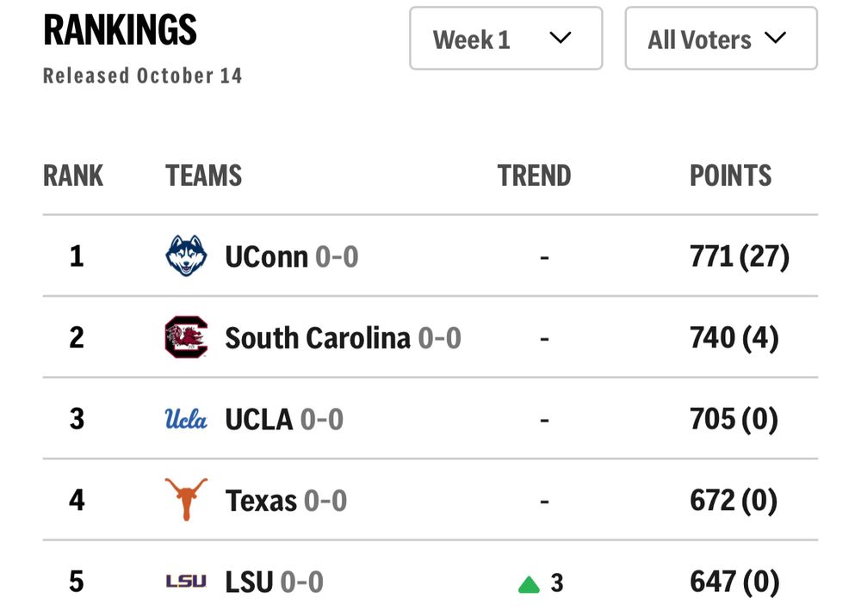Click the chevron in All Voters selector
The image size is (861, 616).
(x=775, y=38)
